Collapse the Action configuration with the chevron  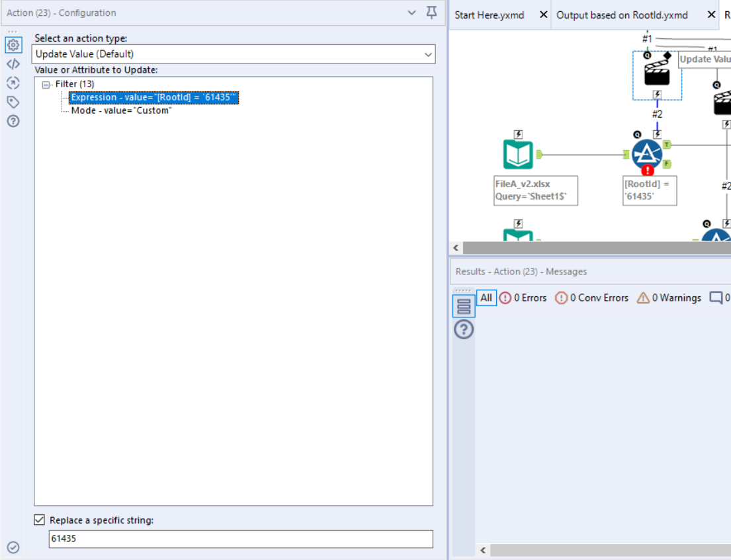pos(411,13)
